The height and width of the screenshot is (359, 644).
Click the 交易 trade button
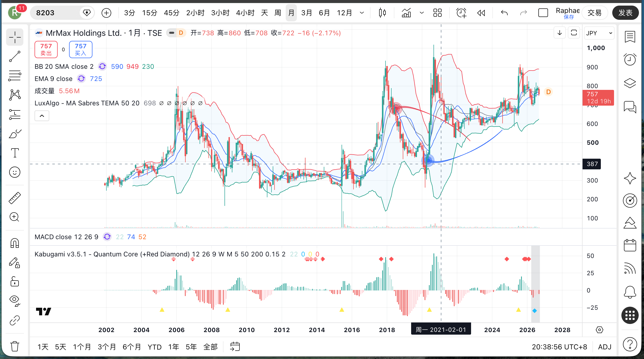[594, 13]
